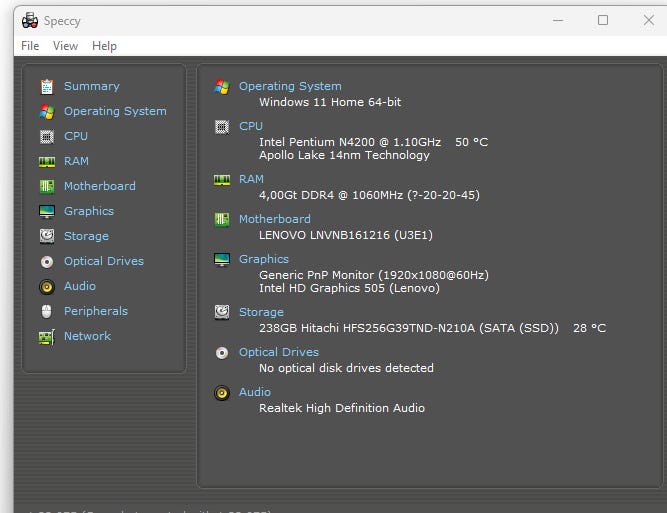Click Optical Drives disc icon in summary panel
This screenshot has width=667, height=513.
pos(222,353)
